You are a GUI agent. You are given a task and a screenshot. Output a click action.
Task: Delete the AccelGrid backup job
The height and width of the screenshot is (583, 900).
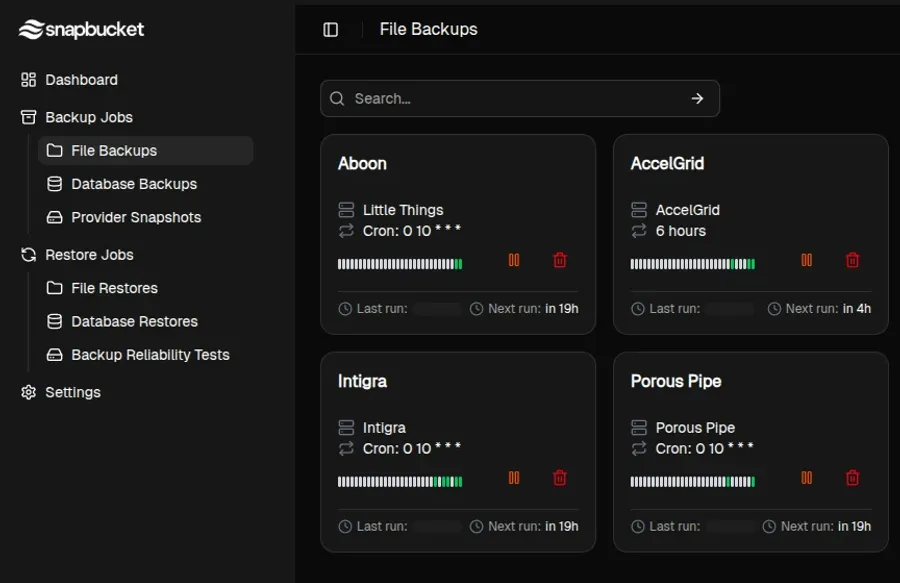852,260
